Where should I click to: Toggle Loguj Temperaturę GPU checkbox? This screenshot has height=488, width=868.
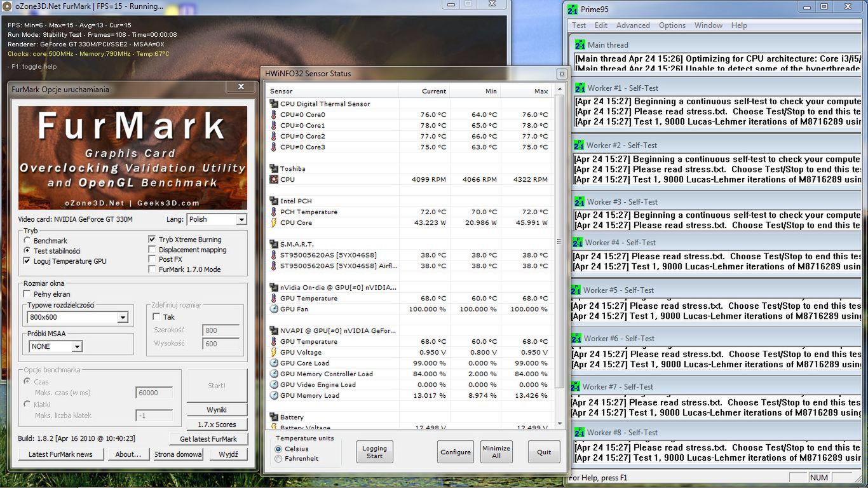27,261
